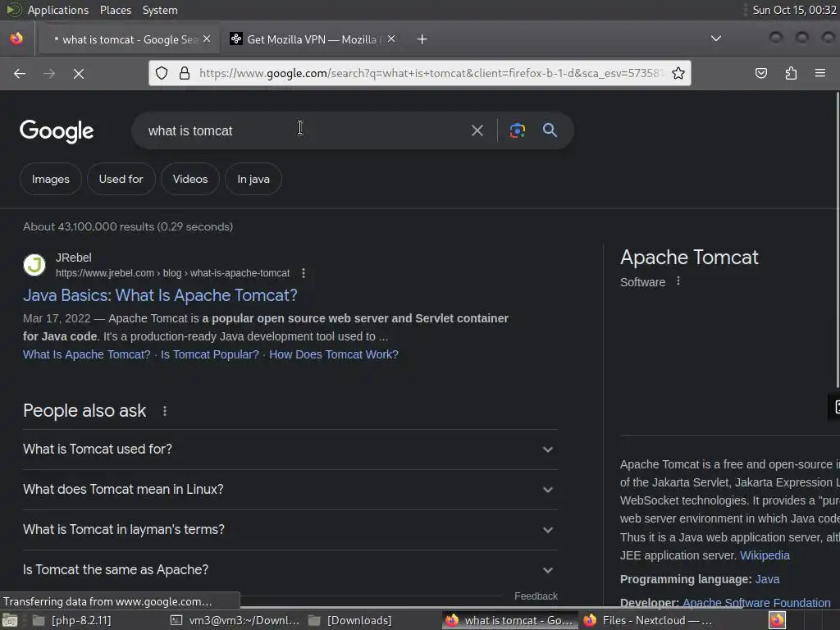The image size is (840, 630).
Task: Close the 'what is tomcat' browser tab
Action: 207,39
